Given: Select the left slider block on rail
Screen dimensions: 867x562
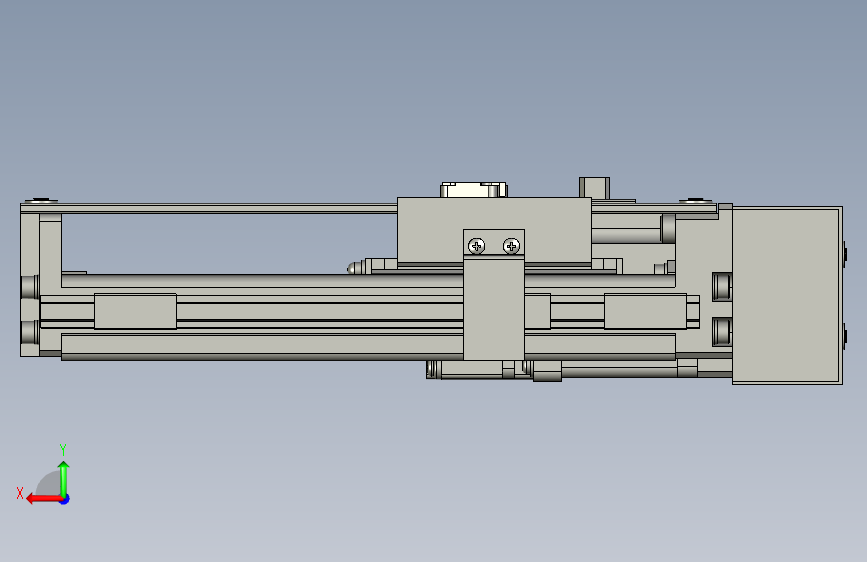Looking at the screenshot, I should tap(135, 311).
